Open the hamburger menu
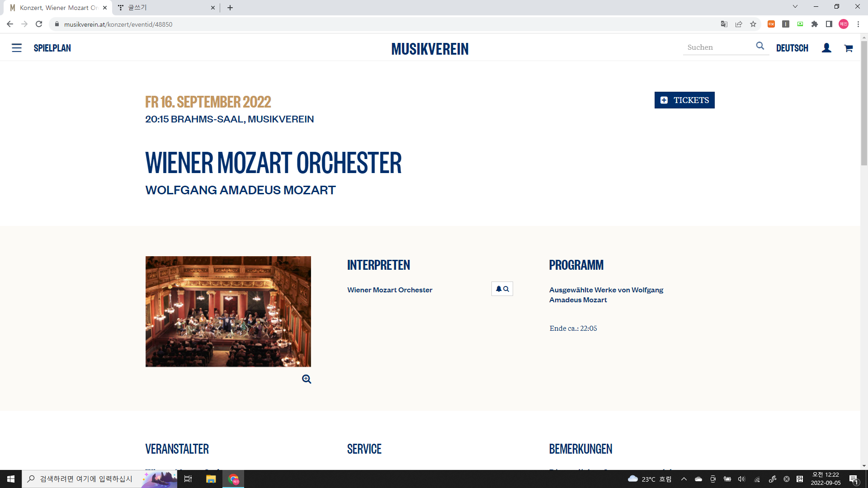The image size is (868, 488). pyautogui.click(x=17, y=48)
